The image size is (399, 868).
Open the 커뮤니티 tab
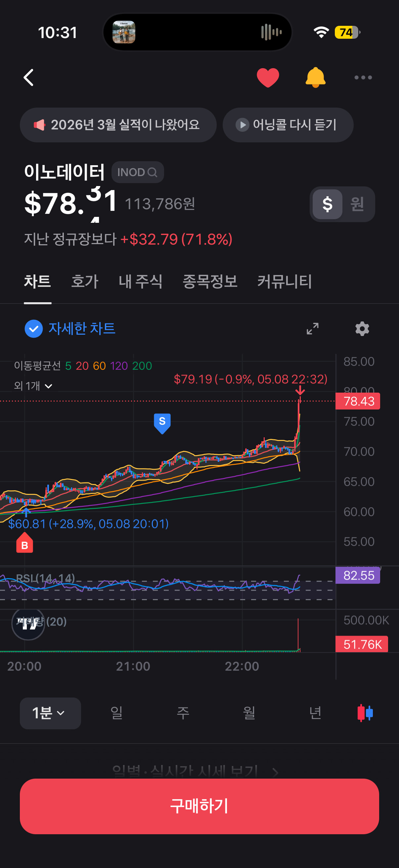[284, 281]
